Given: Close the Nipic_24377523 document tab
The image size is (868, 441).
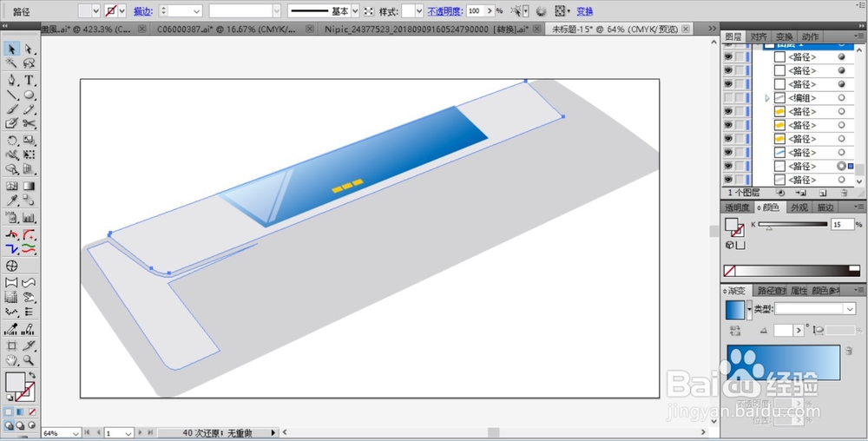Looking at the screenshot, I should (536, 29).
